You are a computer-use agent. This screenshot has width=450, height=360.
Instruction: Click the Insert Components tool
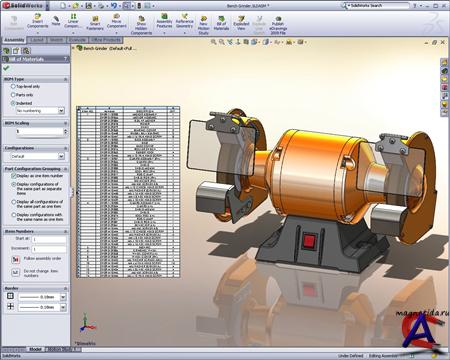37,23
